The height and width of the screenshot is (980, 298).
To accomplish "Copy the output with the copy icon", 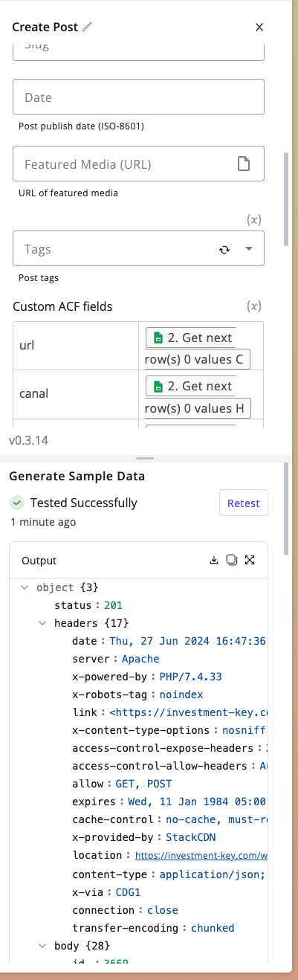I will [231, 560].
